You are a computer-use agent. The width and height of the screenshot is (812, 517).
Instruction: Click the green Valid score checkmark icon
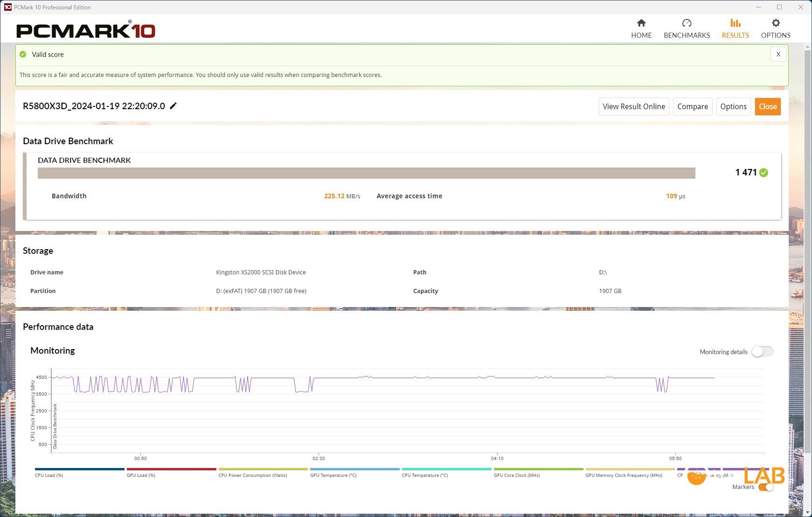point(23,55)
